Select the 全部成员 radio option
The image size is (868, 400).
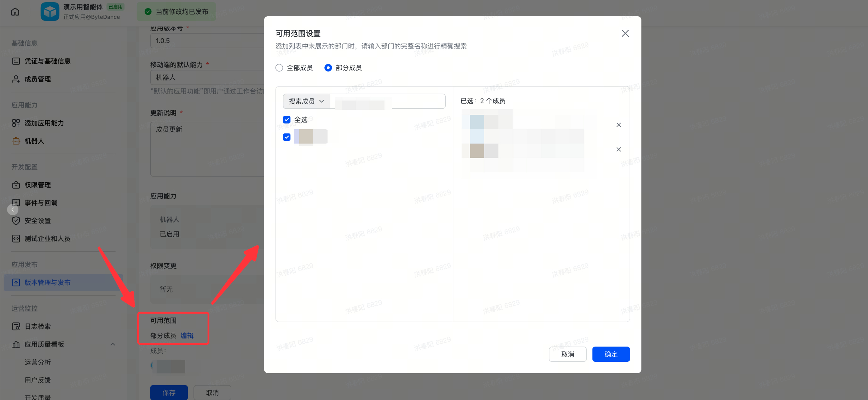[279, 68]
